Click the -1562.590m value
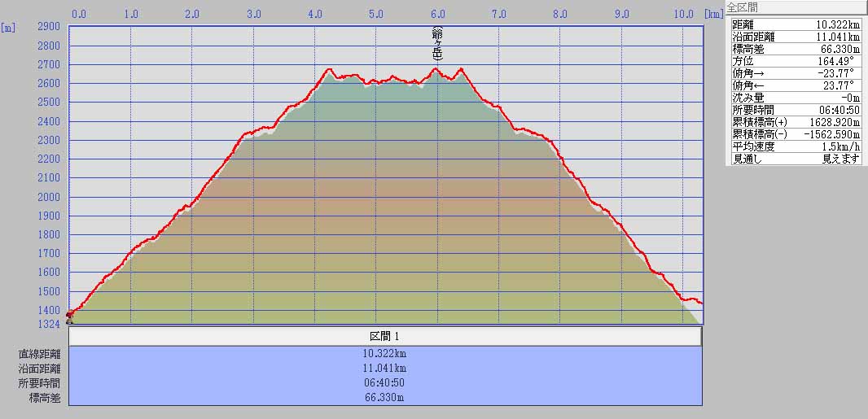868x419 pixels. click(x=832, y=134)
